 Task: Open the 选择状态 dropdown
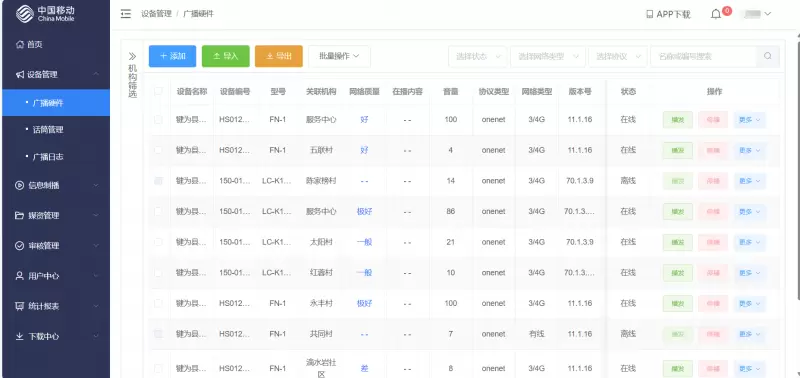(478, 56)
